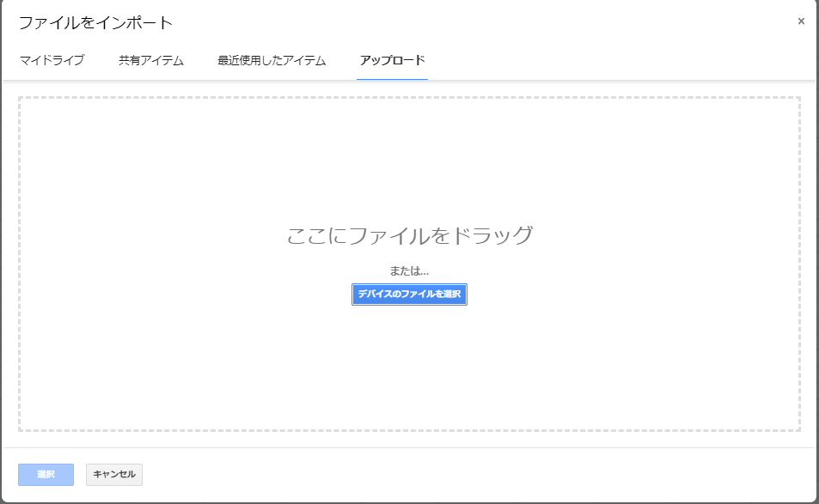This screenshot has width=819, height=504.
Task: Cancel the import with キャンセル
Action: pyautogui.click(x=114, y=474)
